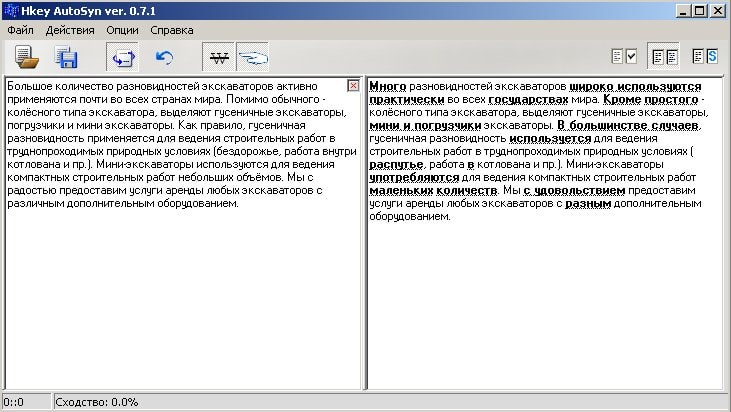
Task: Open the Опции menu
Action: (122, 30)
